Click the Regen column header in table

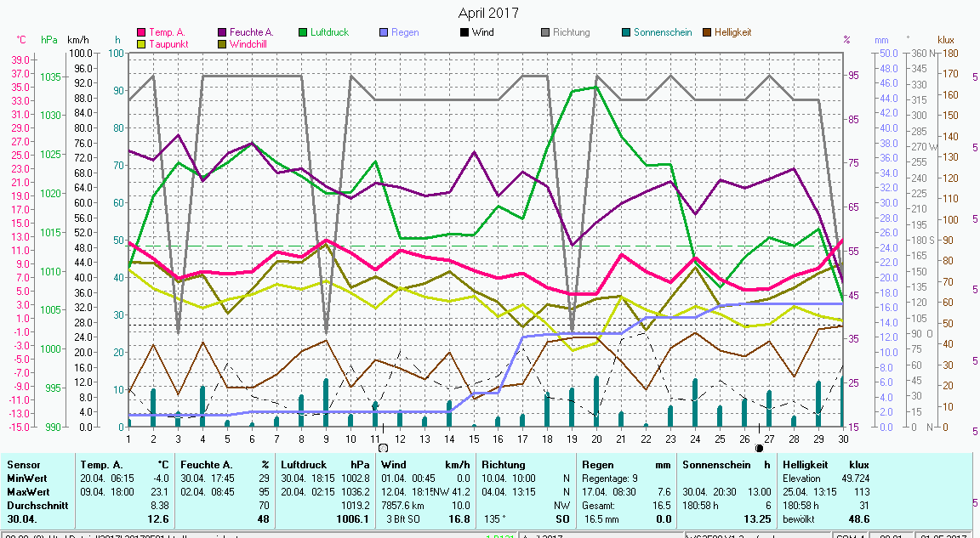[596, 465]
